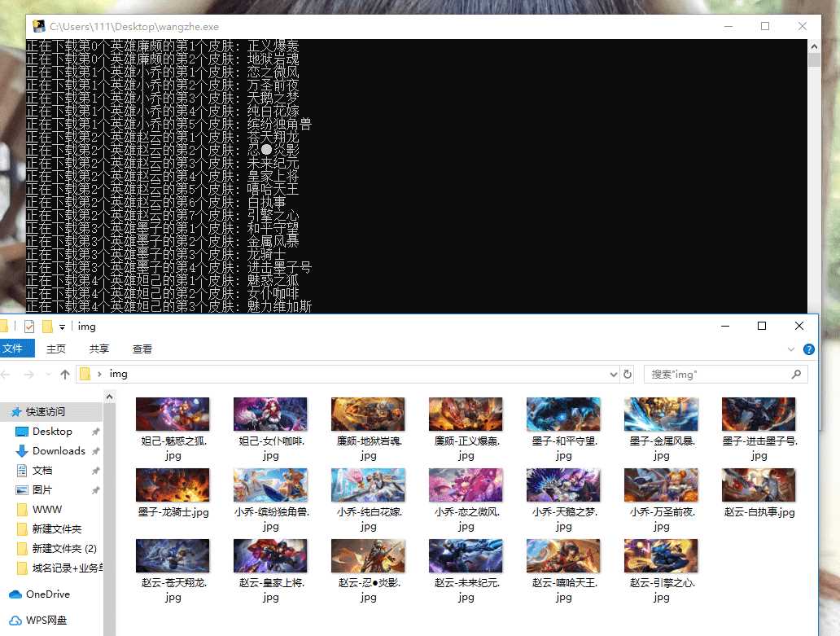Open WPS网盘 from the navigation pane
Screen dimensions: 840x636
coord(49,620)
